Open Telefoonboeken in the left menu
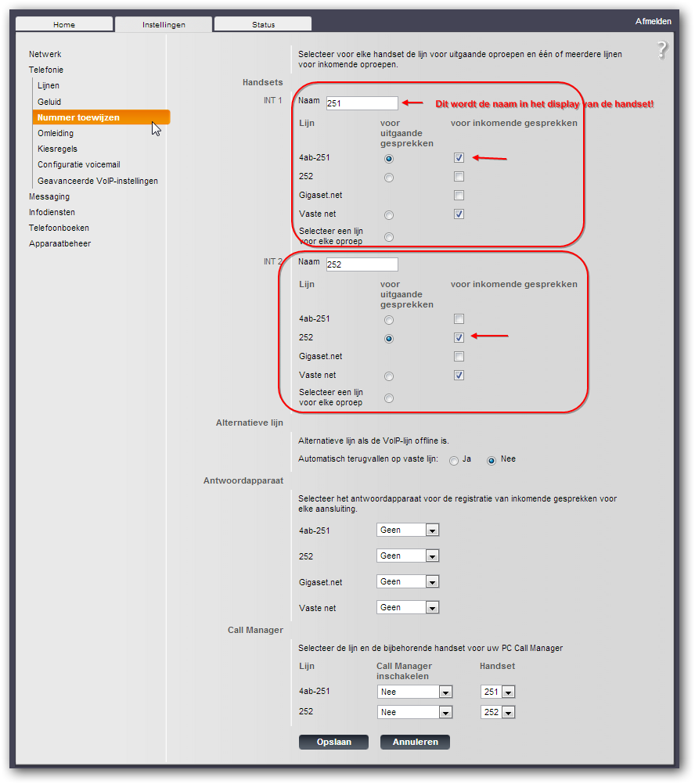 coord(59,228)
